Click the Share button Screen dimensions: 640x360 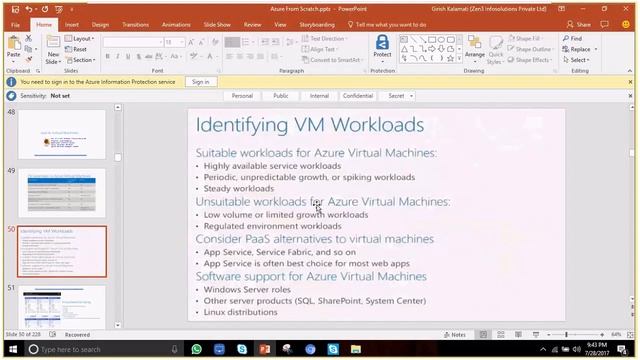point(579,24)
